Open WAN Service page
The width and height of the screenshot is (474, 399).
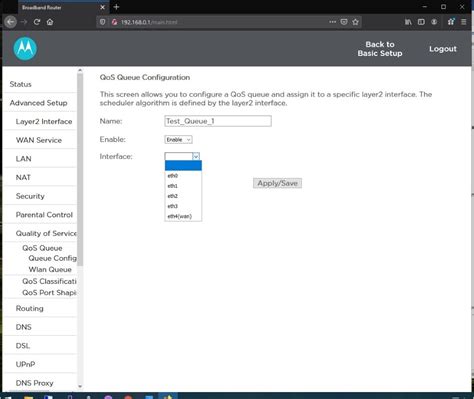pyautogui.click(x=39, y=140)
